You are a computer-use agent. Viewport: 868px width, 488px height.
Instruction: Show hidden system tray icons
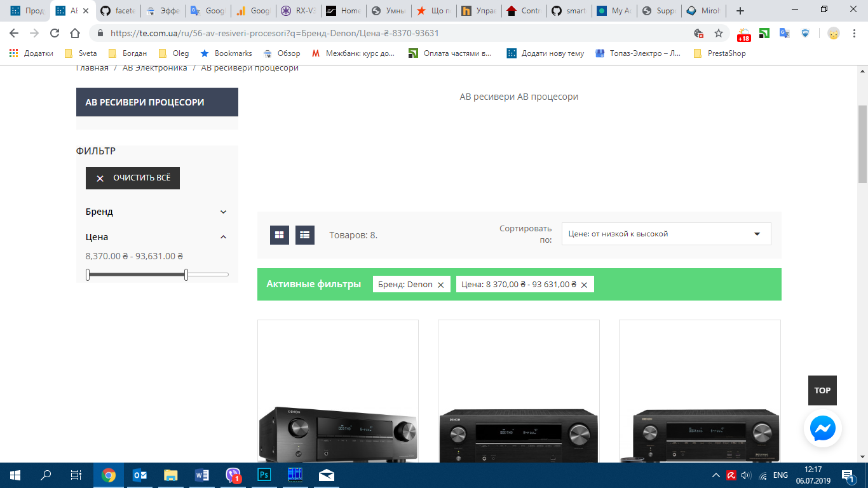coord(716,475)
